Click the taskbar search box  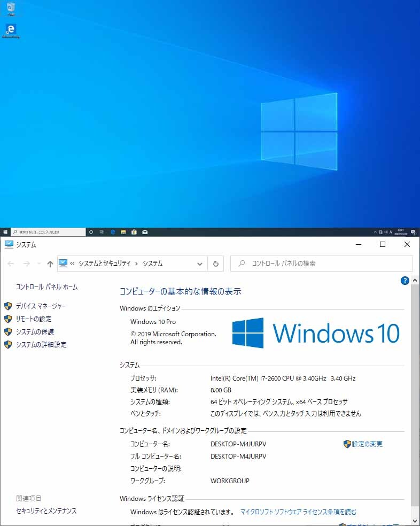point(49,232)
